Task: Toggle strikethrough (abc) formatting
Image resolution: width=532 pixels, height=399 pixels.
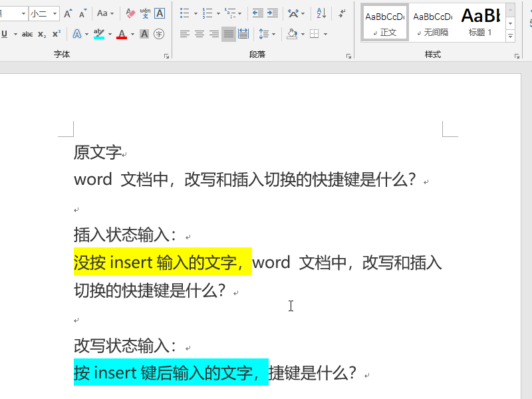Action: pos(27,34)
